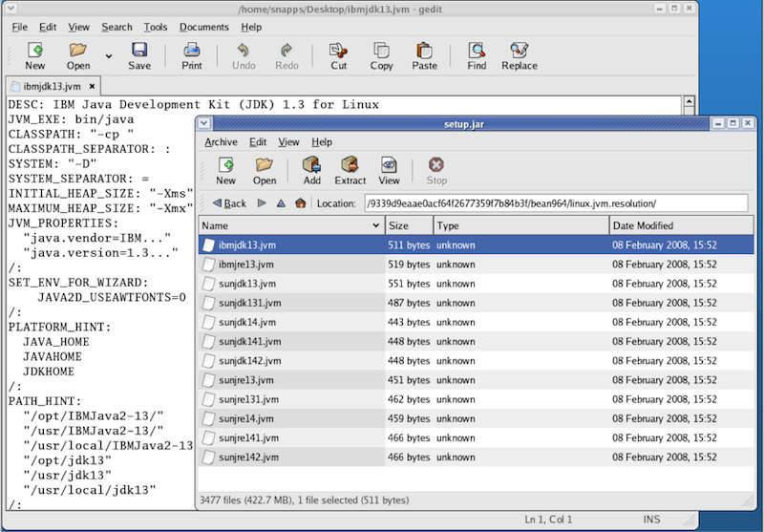Go Back in the archive location bar
This screenshot has width=764, height=532.
(x=229, y=203)
